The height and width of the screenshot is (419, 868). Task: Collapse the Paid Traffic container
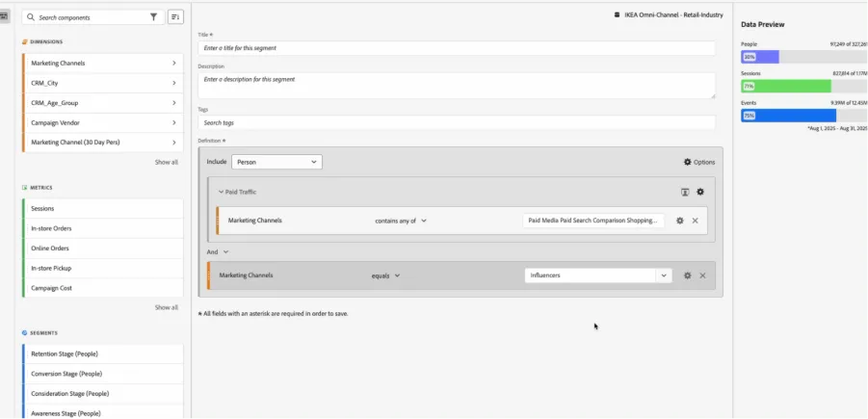(221, 192)
